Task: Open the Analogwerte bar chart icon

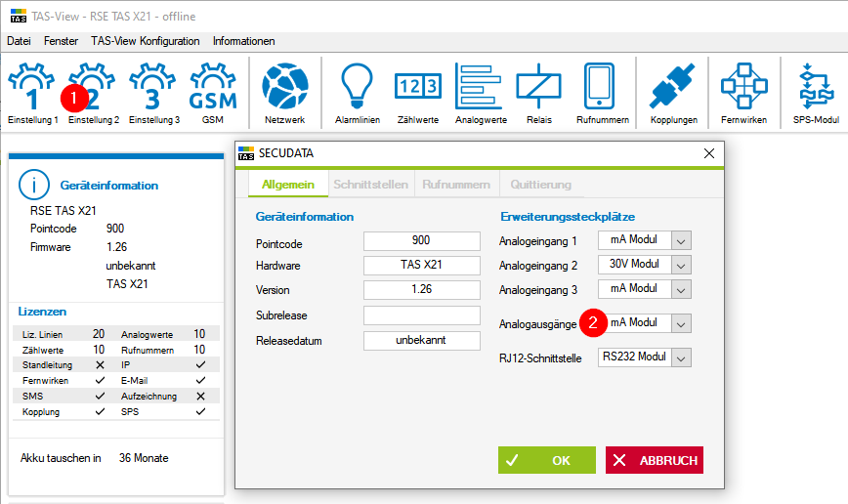Action: click(x=479, y=87)
